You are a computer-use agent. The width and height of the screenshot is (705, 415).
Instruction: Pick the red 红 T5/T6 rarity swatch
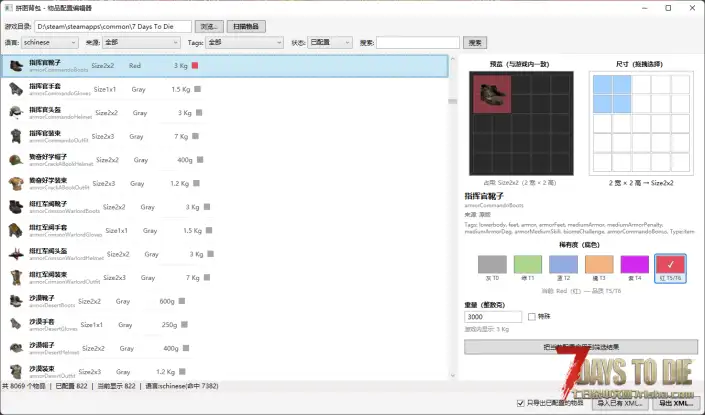(x=670, y=264)
